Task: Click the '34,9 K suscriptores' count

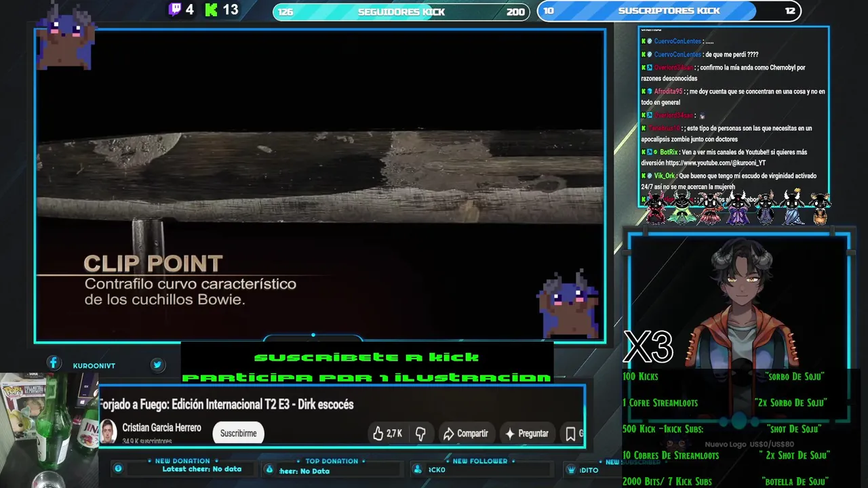Action: coord(146,441)
